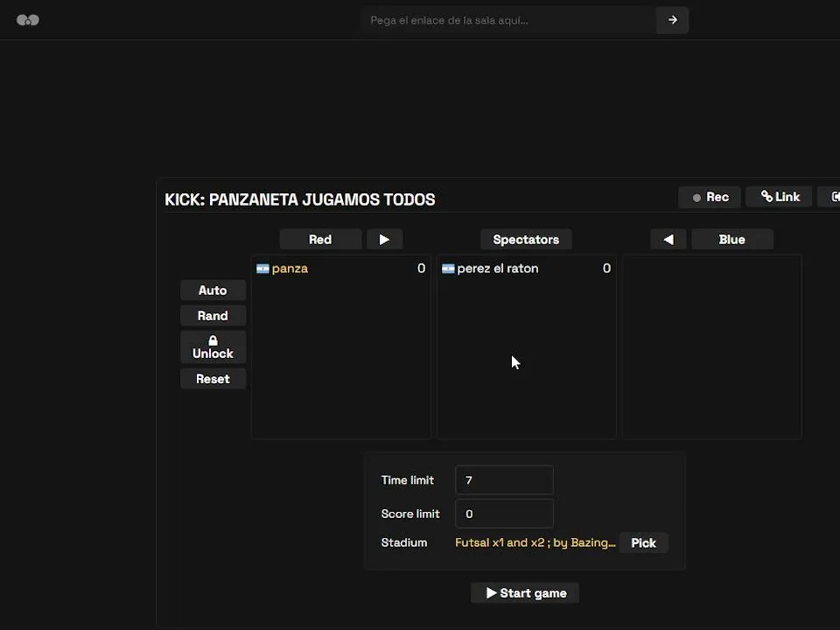Randomize teams with the Rand button
This screenshot has width=840, height=630.
213,316
